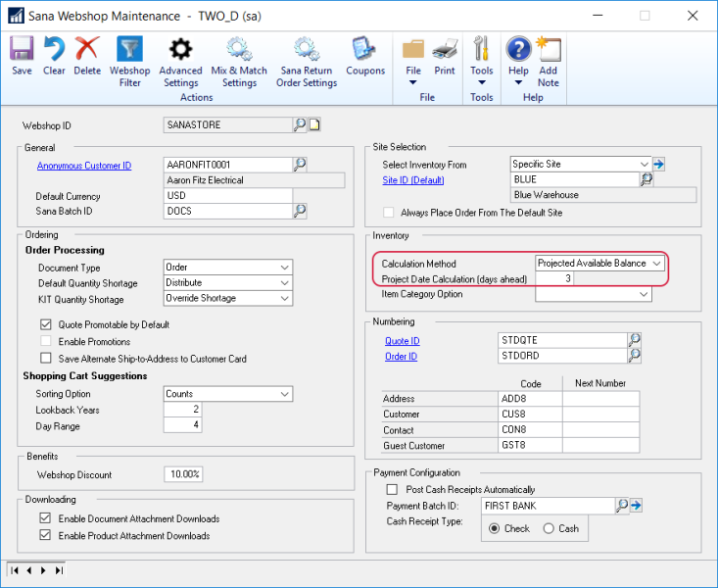Viewport: 718px width, 588px height.
Task: Click Webshop ID lookup magnifier
Action: (x=300, y=124)
